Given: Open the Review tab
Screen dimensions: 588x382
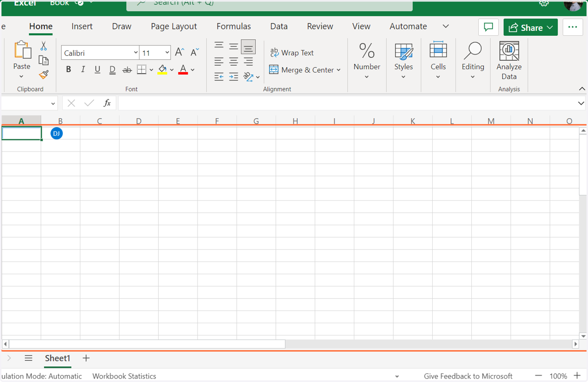Looking at the screenshot, I should coord(320,26).
